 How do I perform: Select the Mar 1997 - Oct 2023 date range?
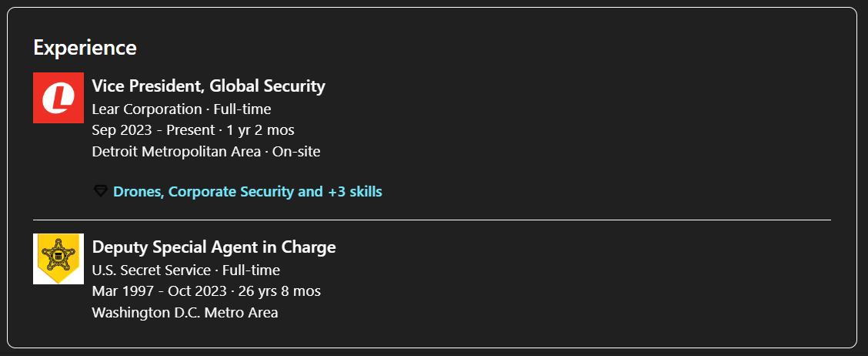coord(159,291)
